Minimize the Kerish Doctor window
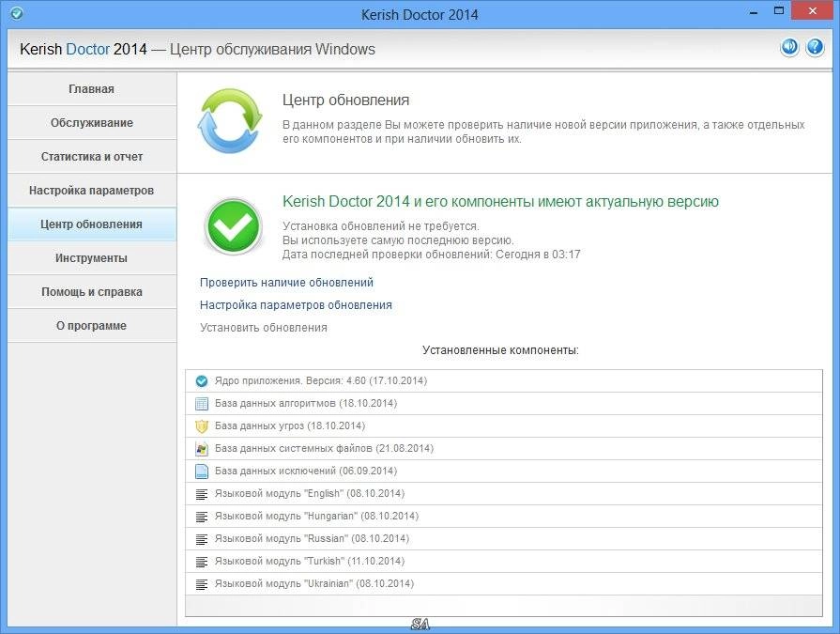This screenshot has width=840, height=634. pos(754,12)
